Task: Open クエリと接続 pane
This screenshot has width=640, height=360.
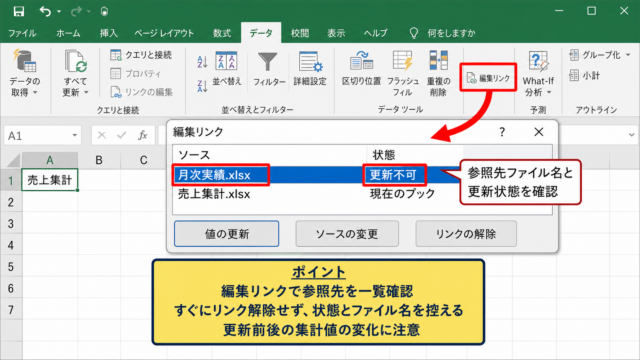Action: point(141,55)
